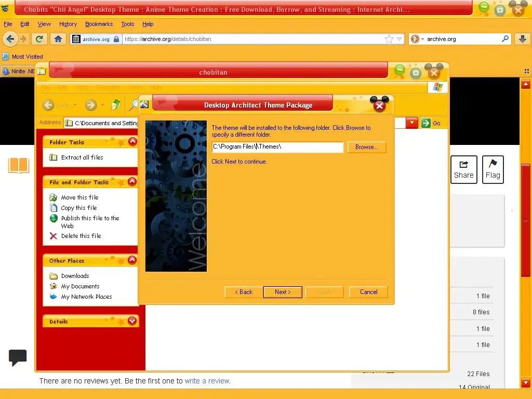Open the View menu
The height and width of the screenshot is (399, 532).
coord(44,24)
